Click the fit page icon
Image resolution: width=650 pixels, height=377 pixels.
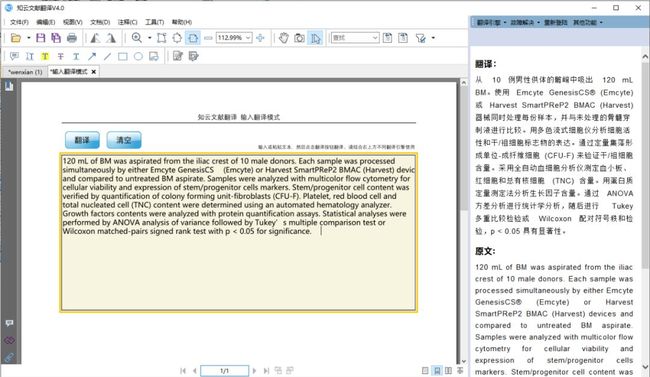click(177, 38)
